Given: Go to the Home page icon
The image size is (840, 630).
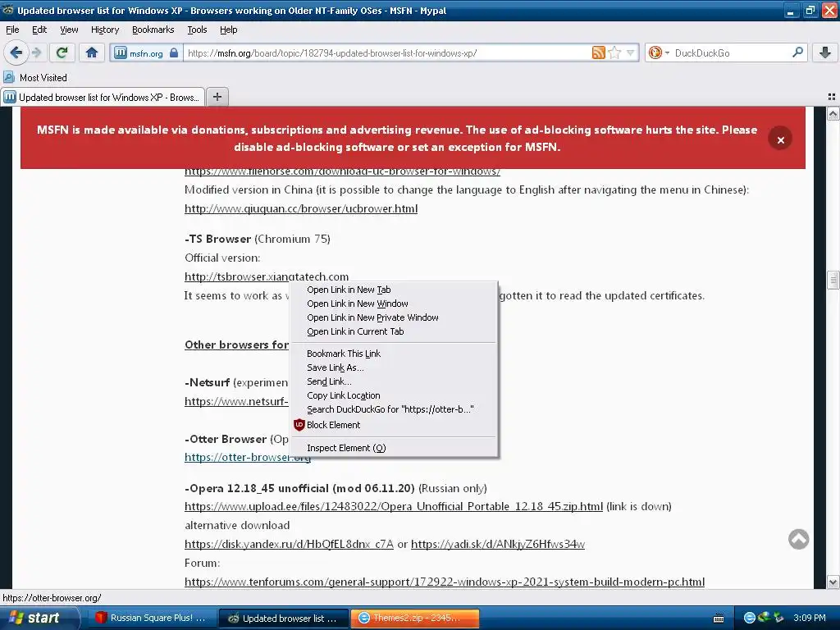Looking at the screenshot, I should click(92, 52).
